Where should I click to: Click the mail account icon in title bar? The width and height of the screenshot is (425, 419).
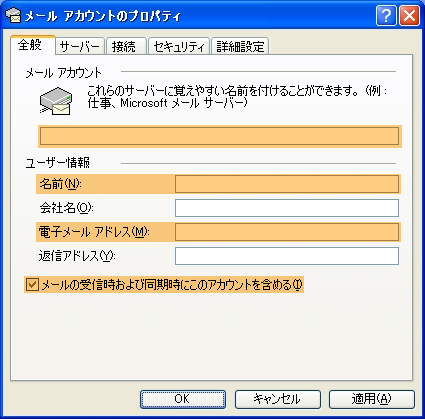13,15
